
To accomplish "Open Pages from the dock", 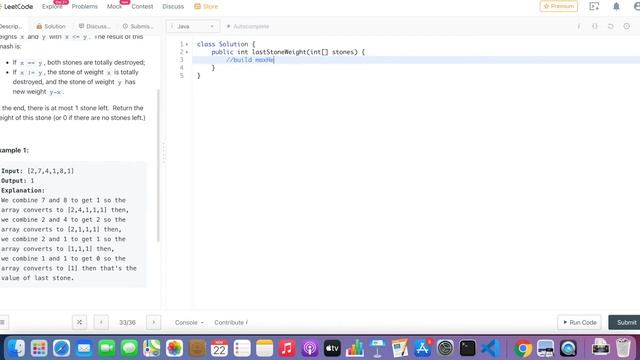I will [x=400, y=349].
